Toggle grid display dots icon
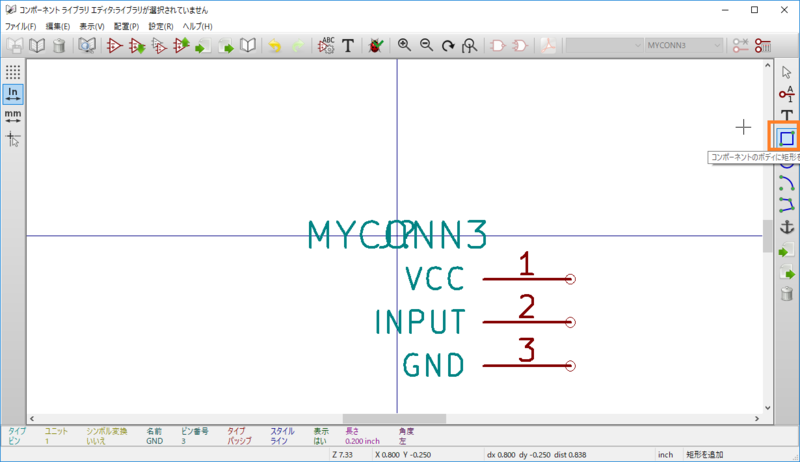The image size is (800, 462). (x=13, y=72)
